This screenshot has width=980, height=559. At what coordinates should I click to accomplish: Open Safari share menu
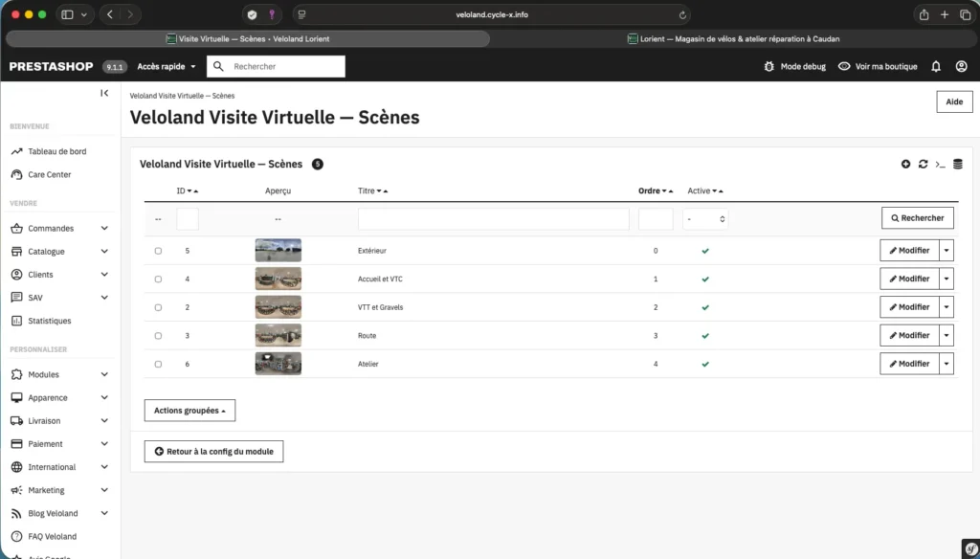(x=924, y=15)
